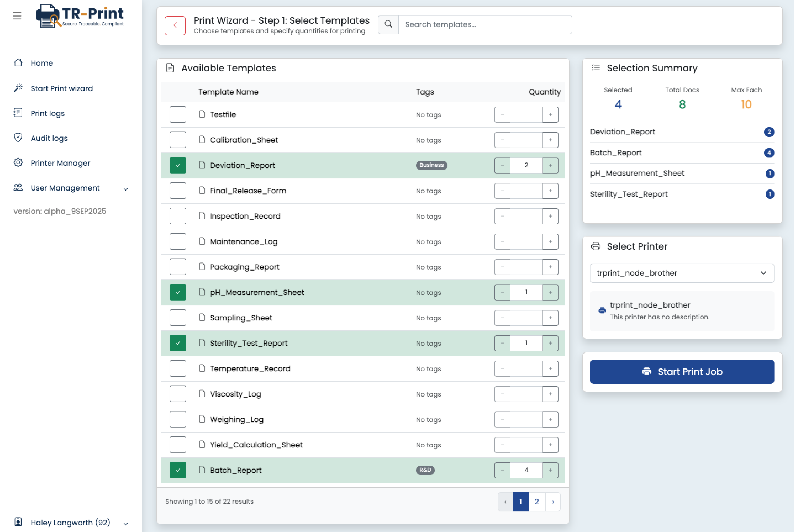Click the Start Print Job button
The width and height of the screenshot is (794, 532).
[682, 371]
